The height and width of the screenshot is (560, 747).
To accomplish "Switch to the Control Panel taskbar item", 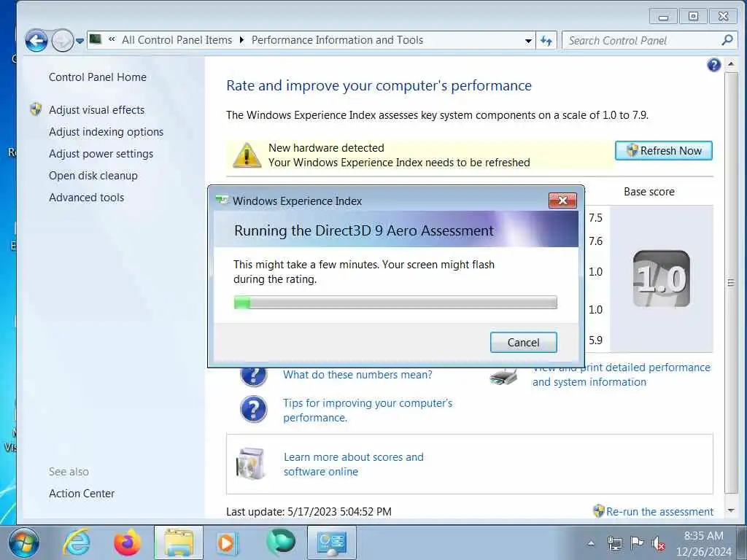I will click(332, 542).
